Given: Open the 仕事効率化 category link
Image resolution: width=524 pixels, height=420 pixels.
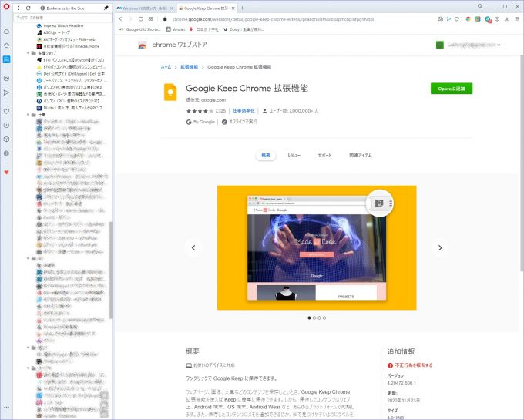Looking at the screenshot, I should pyautogui.click(x=244, y=111).
